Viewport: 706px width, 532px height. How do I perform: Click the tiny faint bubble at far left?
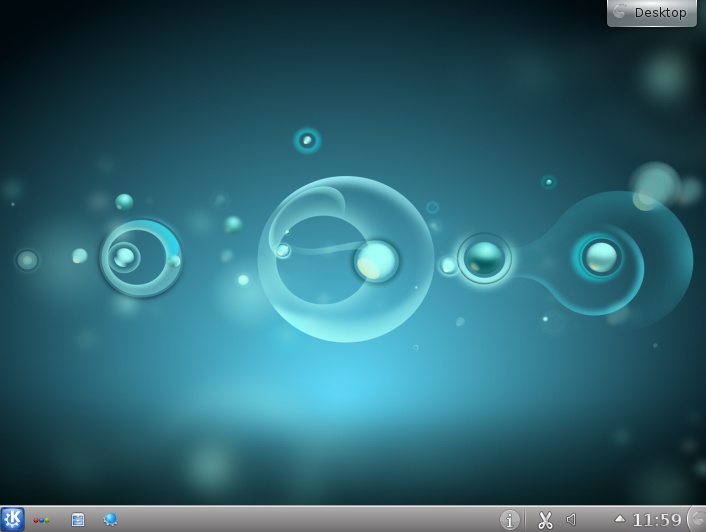pyautogui.click(x=27, y=260)
